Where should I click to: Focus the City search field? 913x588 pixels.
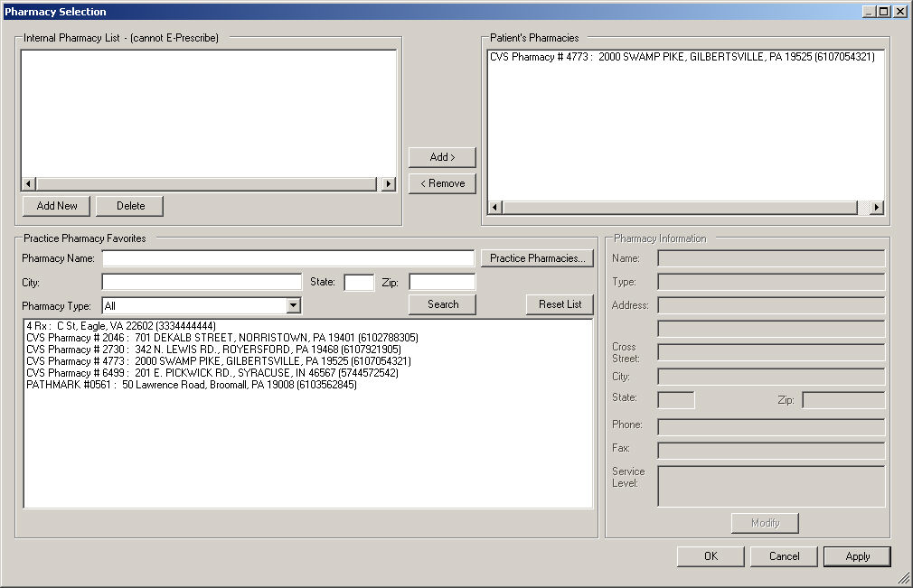(x=202, y=282)
